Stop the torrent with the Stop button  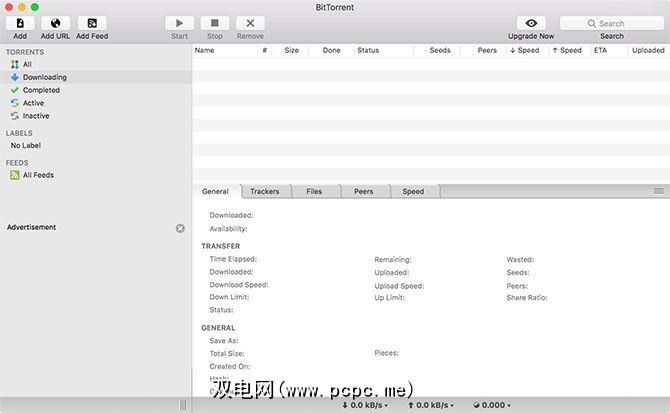(215, 23)
